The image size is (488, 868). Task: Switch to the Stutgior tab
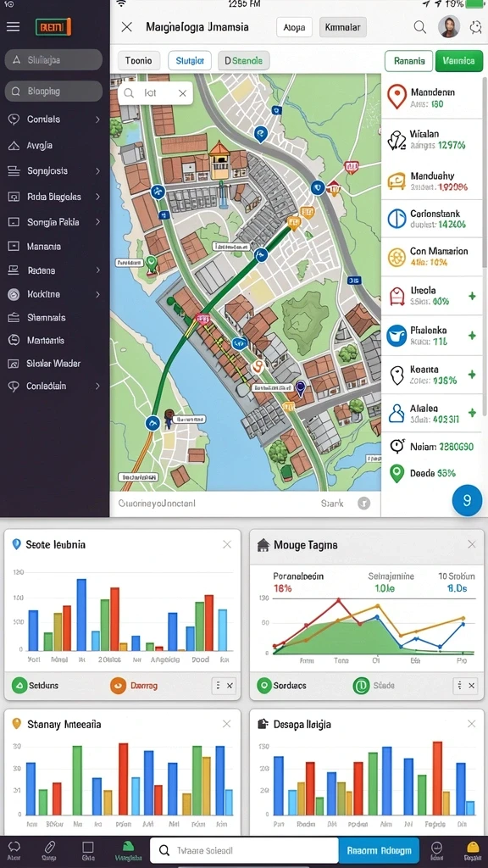[190, 61]
